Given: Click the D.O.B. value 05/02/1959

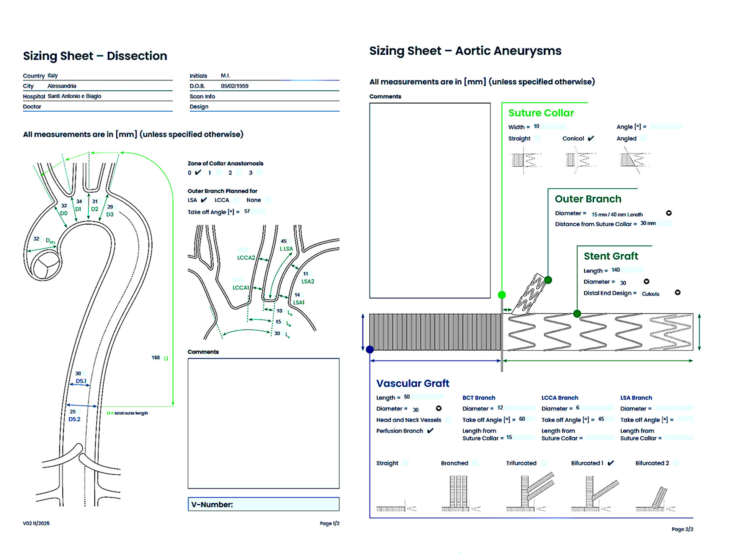Looking at the screenshot, I should 235,86.
